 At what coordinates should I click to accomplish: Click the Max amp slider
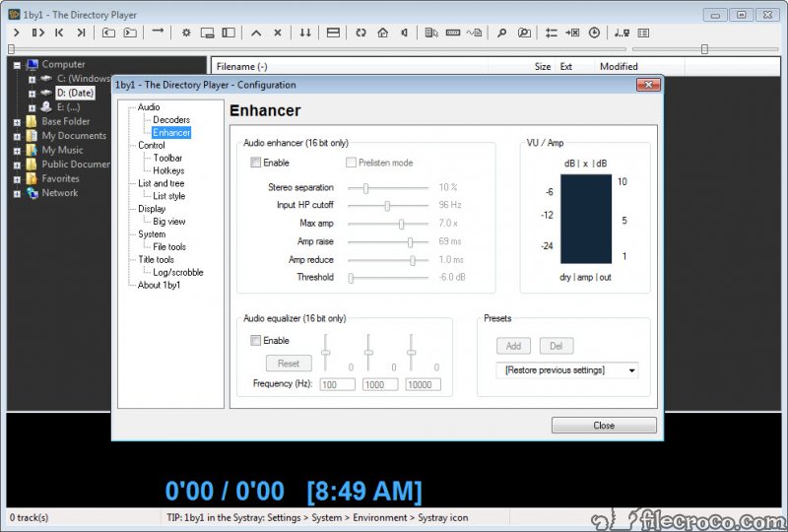pos(388,224)
